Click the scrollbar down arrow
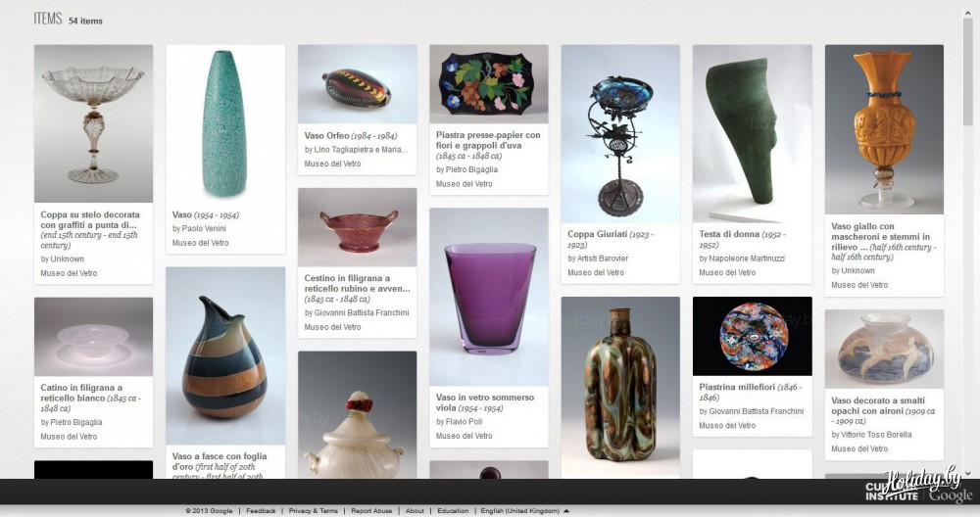Image resolution: width=980 pixels, height=517 pixels. click(x=968, y=473)
